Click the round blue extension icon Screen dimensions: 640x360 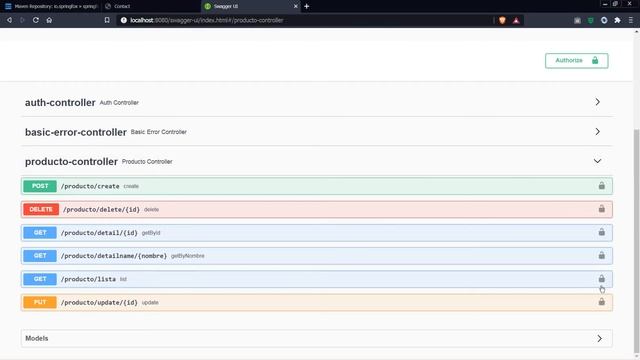point(604,20)
